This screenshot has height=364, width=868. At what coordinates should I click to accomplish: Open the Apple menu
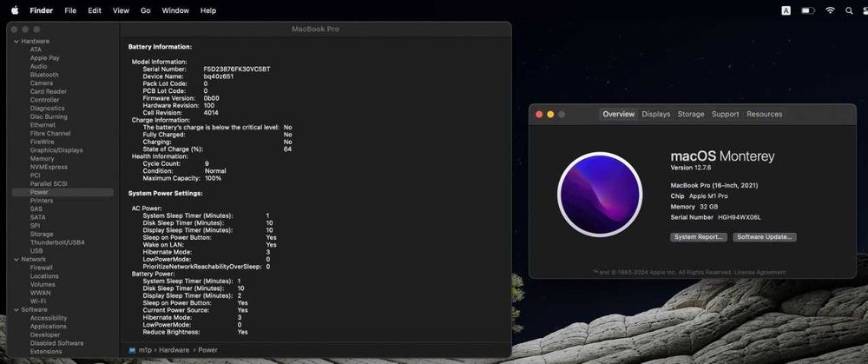coord(15,10)
